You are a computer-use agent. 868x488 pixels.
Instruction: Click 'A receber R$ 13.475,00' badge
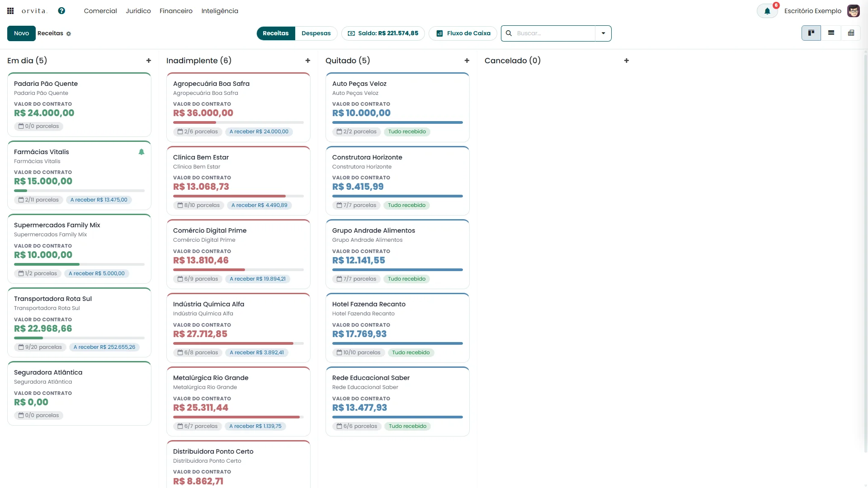[x=99, y=200]
